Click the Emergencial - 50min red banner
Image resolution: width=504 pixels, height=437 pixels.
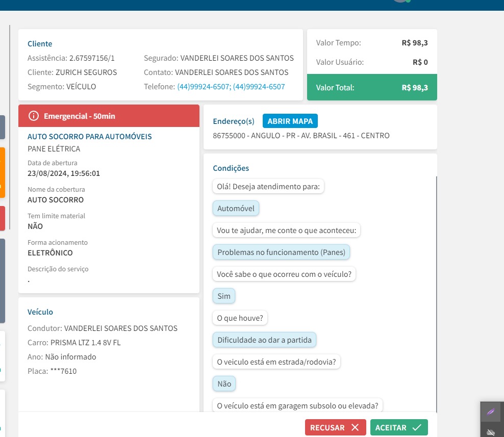point(109,116)
